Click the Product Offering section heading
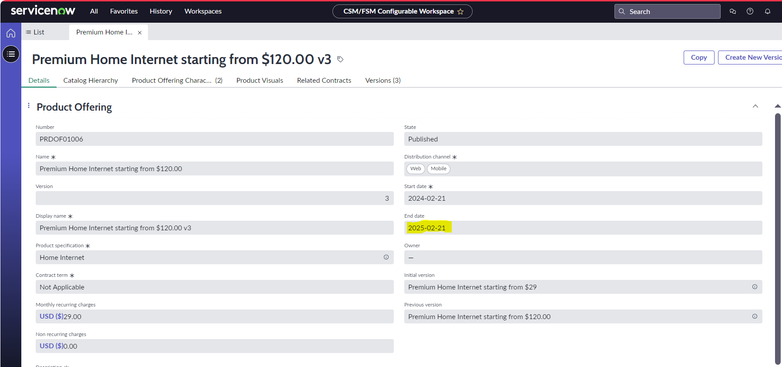 pyautogui.click(x=74, y=107)
